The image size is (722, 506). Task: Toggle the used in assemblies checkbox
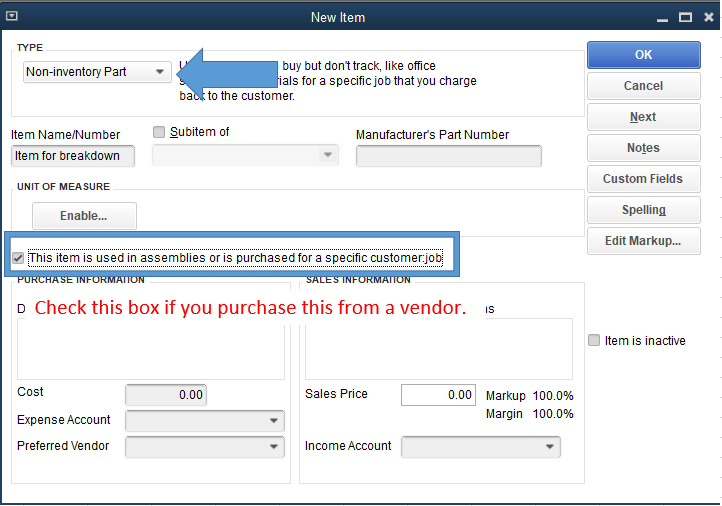[x=18, y=258]
